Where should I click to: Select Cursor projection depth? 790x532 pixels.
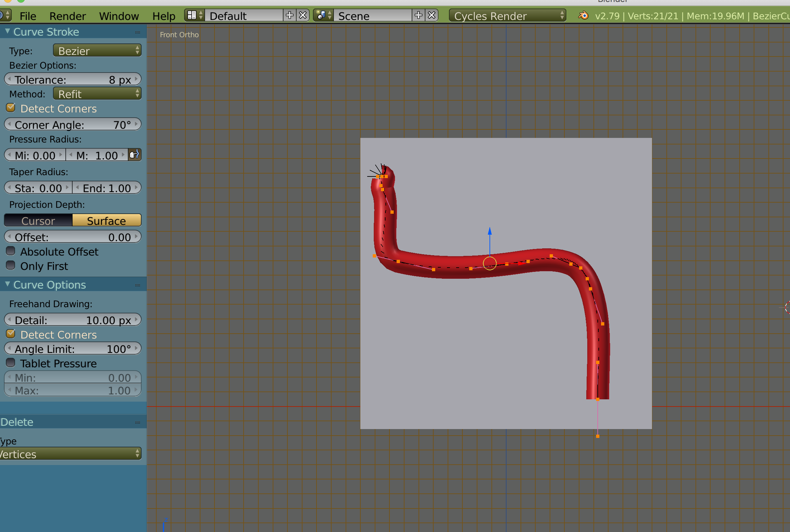pos(38,221)
